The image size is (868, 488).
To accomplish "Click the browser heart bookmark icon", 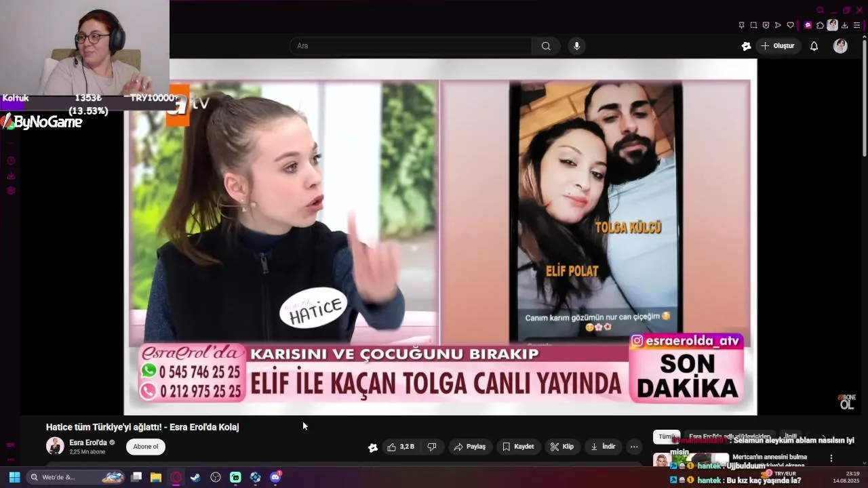I will (790, 25).
